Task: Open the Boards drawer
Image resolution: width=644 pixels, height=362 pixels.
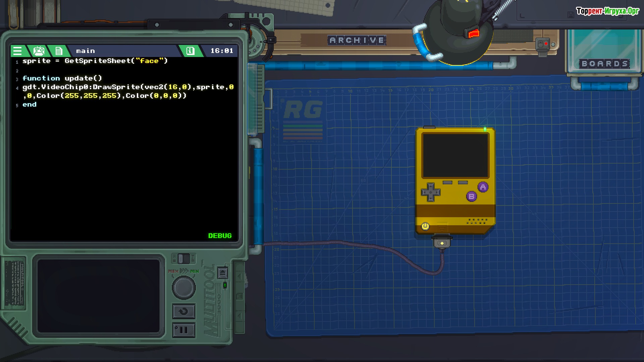Action: coord(604,64)
